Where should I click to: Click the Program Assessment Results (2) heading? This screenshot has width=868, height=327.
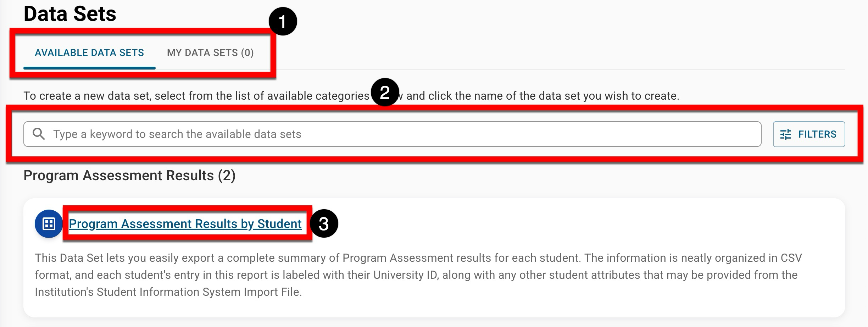coord(129,176)
